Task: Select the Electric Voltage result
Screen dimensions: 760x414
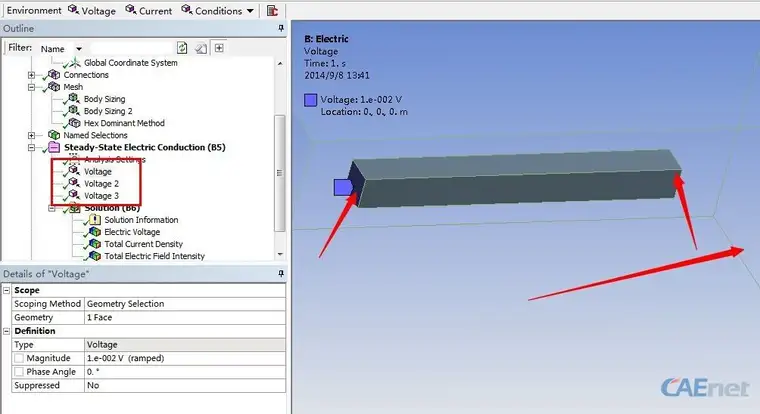Action: click(x=132, y=232)
